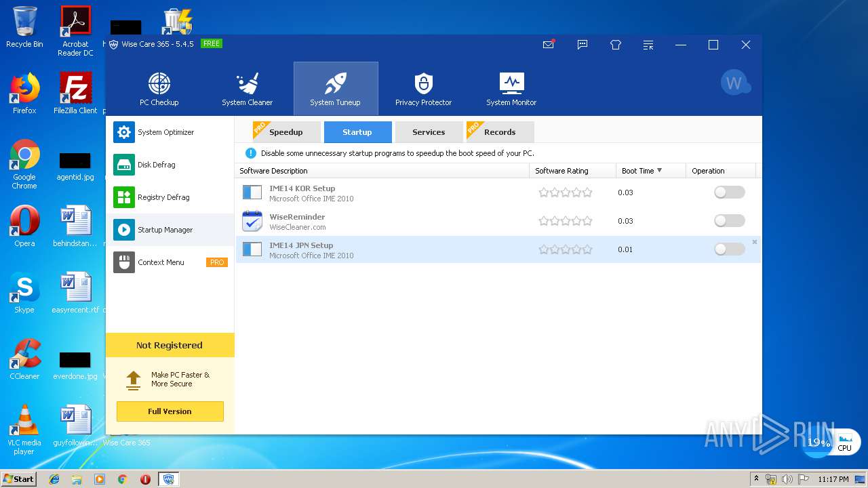Select Startup Manager in the sidebar

pyautogui.click(x=170, y=230)
